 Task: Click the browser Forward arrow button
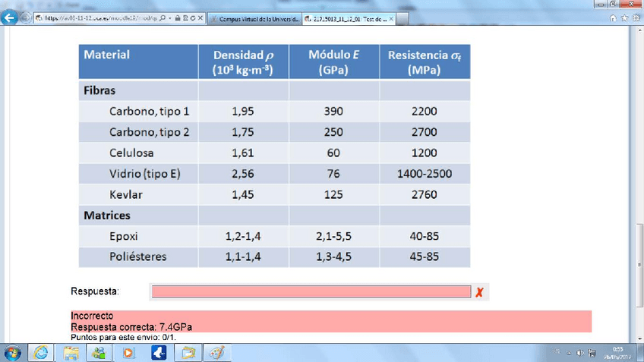coord(27,18)
